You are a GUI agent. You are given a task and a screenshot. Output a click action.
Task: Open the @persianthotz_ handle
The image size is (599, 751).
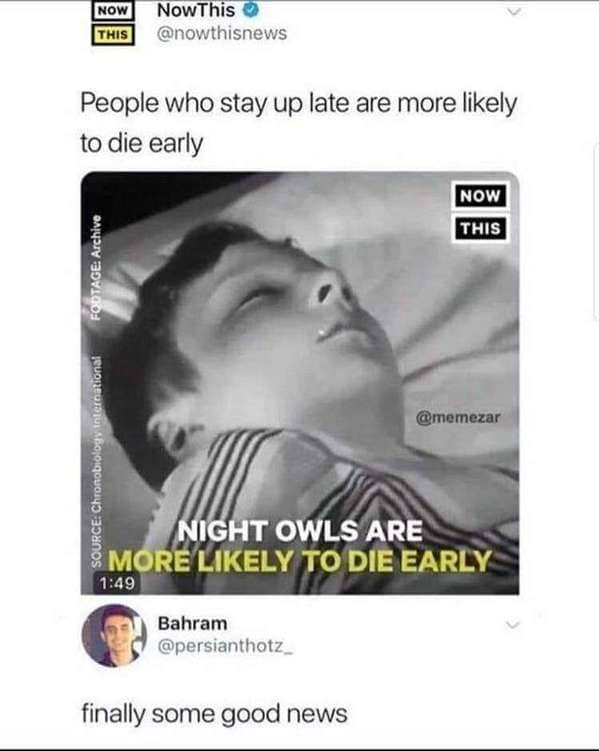click(225, 646)
